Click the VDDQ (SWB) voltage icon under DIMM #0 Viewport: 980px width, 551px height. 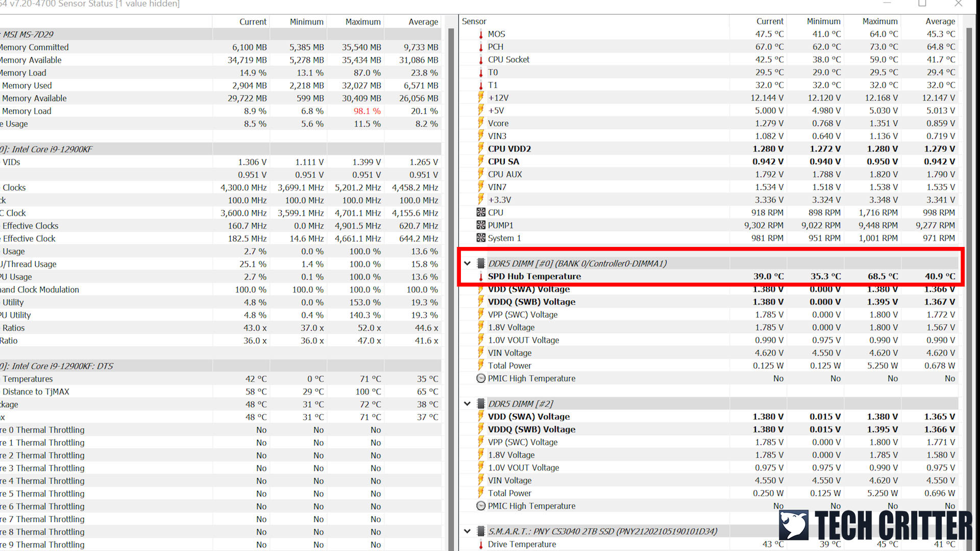tap(481, 302)
